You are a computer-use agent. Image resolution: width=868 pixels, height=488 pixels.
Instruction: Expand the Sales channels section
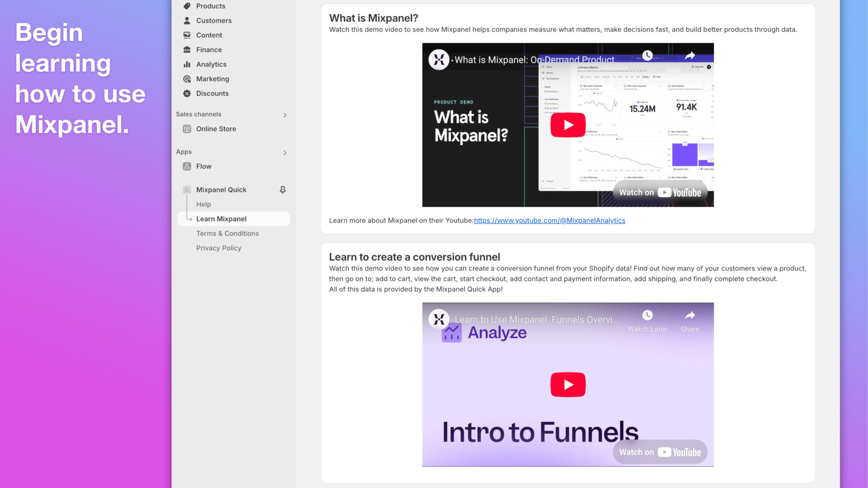tap(284, 115)
